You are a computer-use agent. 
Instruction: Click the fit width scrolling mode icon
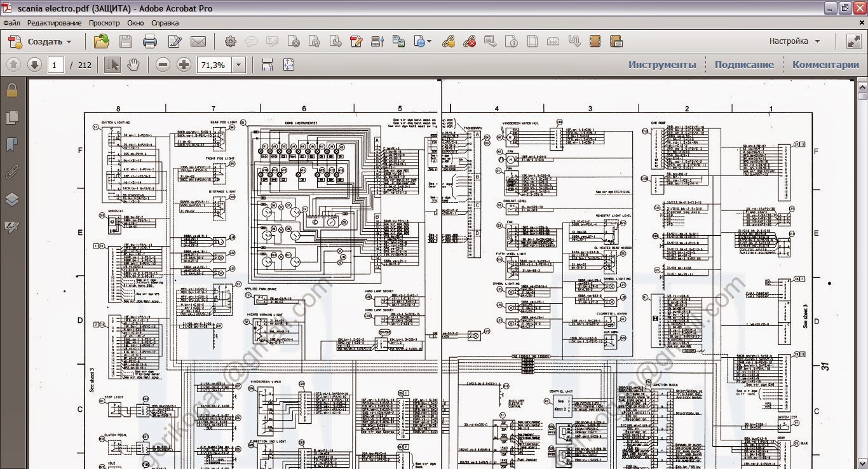click(x=268, y=64)
